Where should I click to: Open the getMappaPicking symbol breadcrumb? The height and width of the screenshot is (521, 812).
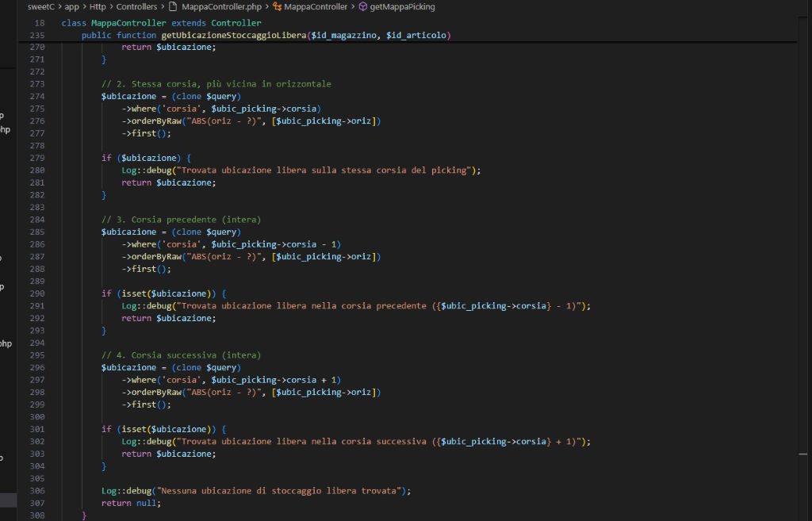pyautogui.click(x=402, y=6)
